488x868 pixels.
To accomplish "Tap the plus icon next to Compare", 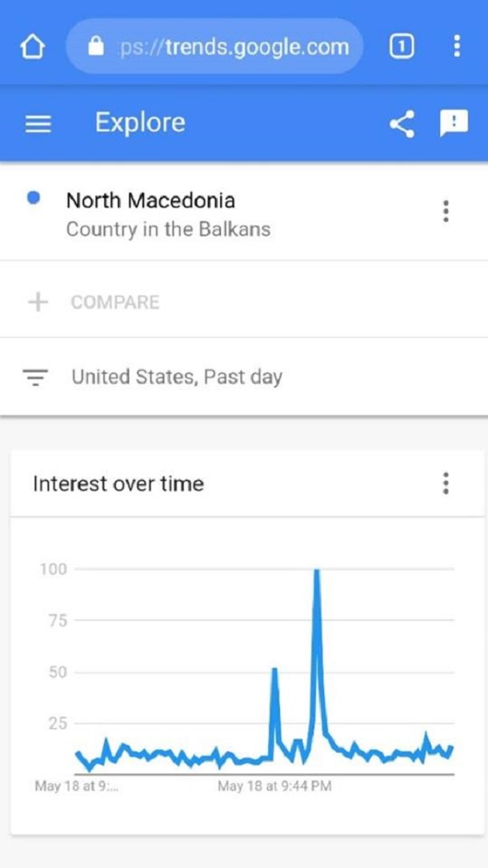I will [x=38, y=302].
